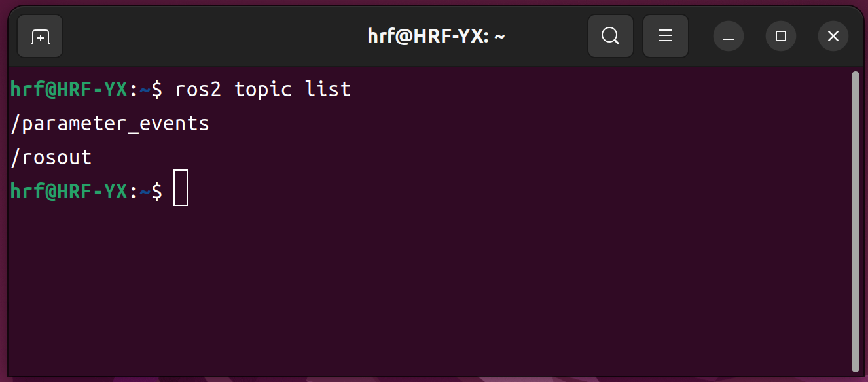Click the /rosout output line
Image resolution: width=868 pixels, height=382 pixels.
coord(51,158)
